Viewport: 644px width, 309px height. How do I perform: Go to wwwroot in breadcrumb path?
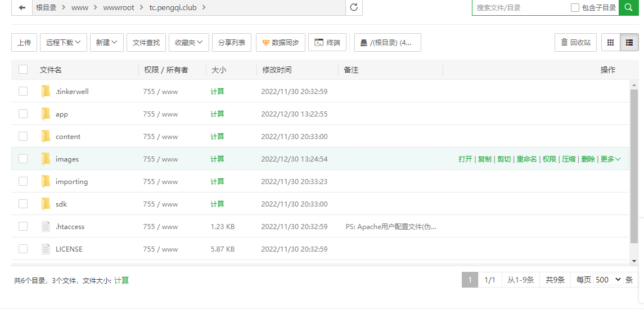pos(119,7)
